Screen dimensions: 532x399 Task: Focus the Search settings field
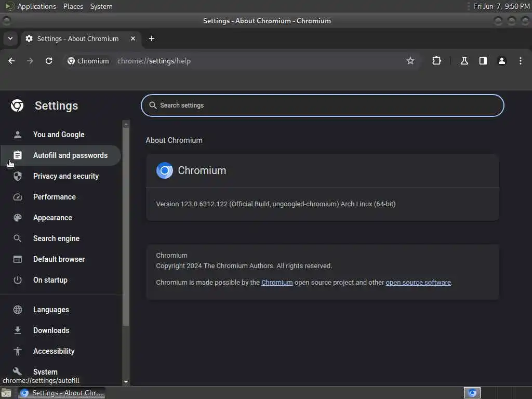point(322,105)
